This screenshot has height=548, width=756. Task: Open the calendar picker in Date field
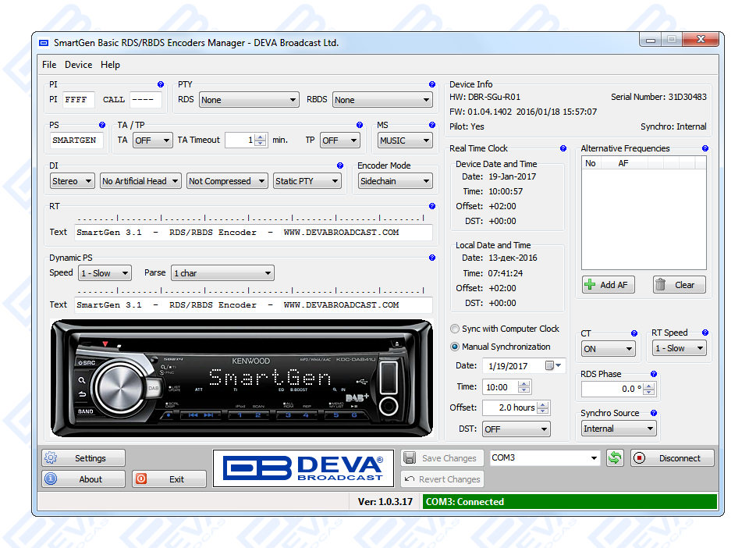click(x=554, y=365)
